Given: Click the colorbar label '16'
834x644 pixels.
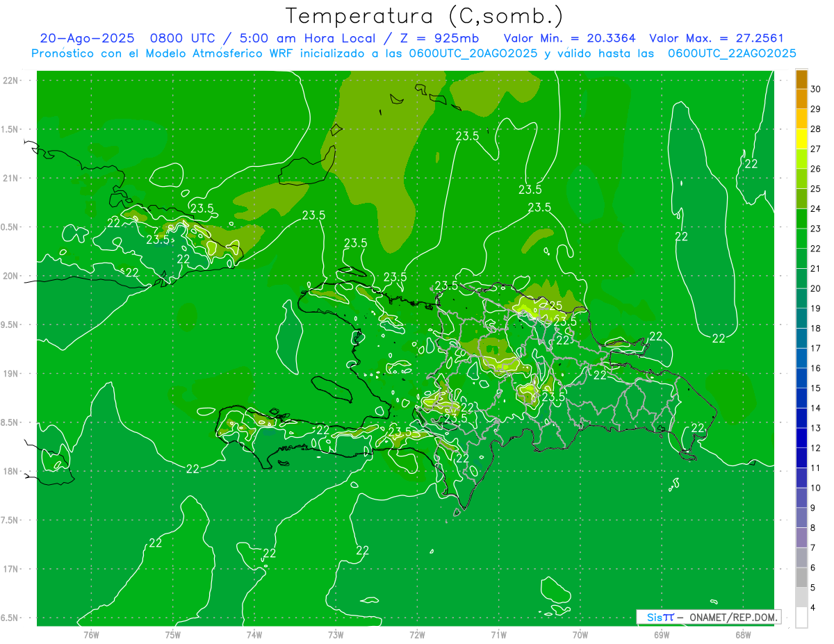Looking at the screenshot, I should click(x=816, y=368).
